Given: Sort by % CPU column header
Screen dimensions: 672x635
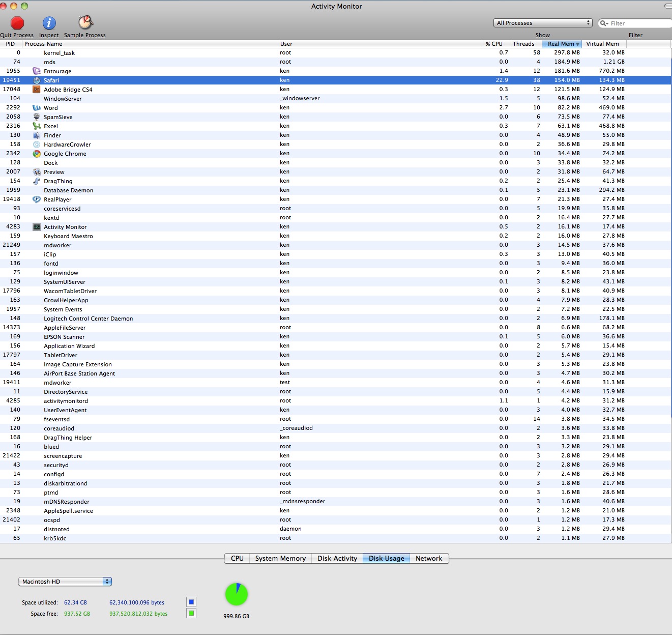Looking at the screenshot, I should pyautogui.click(x=495, y=44).
